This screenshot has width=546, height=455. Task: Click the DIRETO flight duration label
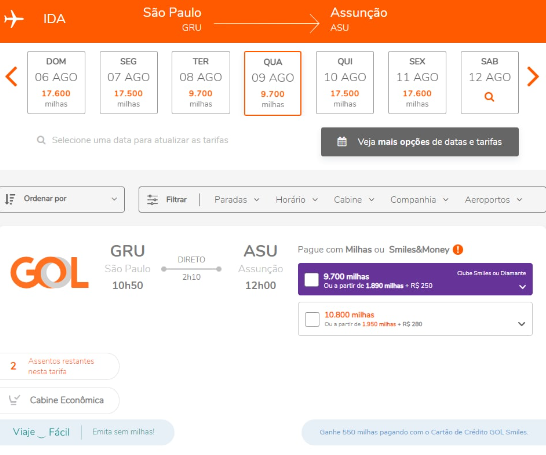(191, 260)
